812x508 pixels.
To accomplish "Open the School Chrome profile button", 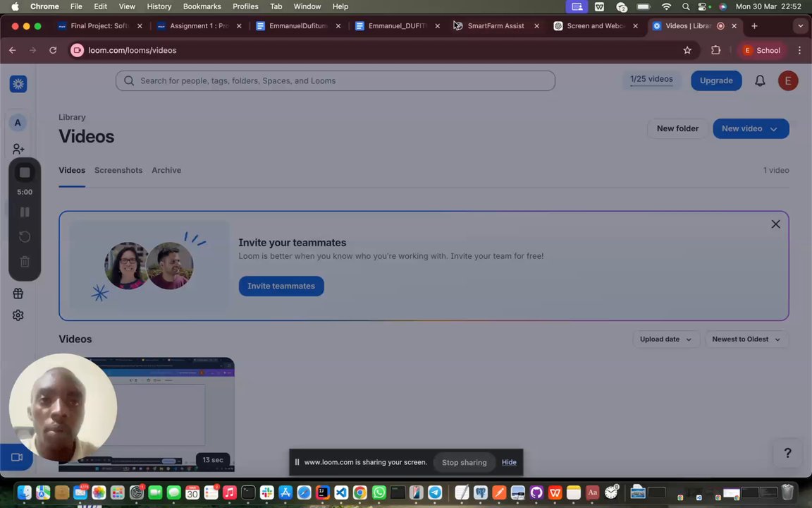I will pos(762,50).
